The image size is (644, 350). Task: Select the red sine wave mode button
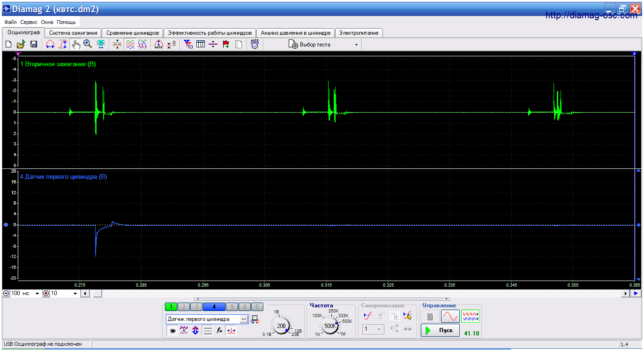tap(450, 317)
